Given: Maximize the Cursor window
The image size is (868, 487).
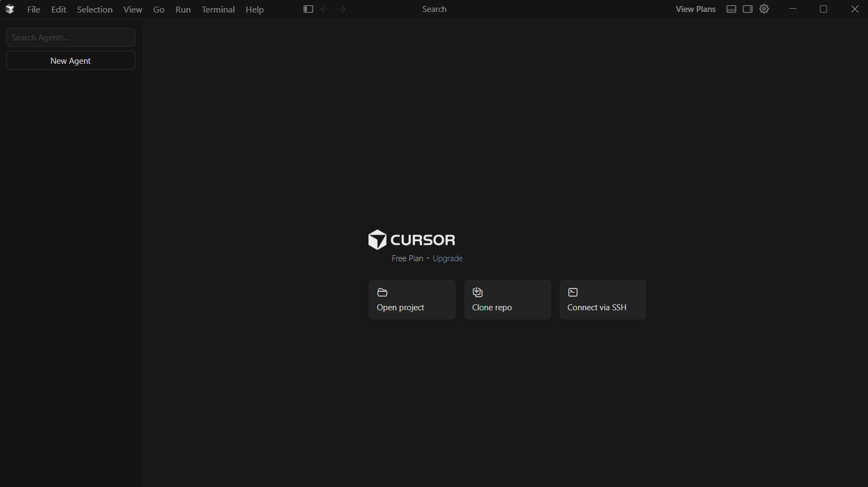Looking at the screenshot, I should [824, 9].
